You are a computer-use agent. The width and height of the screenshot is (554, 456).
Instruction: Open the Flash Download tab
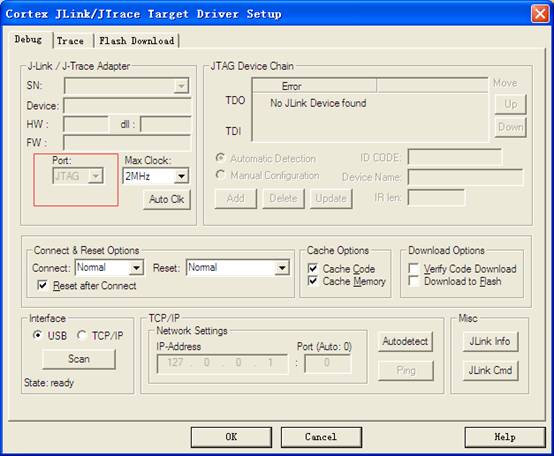137,41
